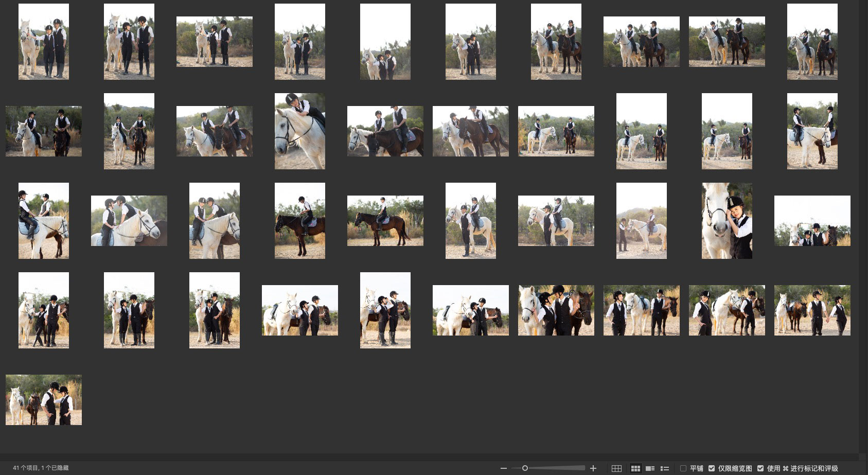The width and height of the screenshot is (868, 475).
Task: Select the thumbnail grid view icon
Action: click(635, 468)
